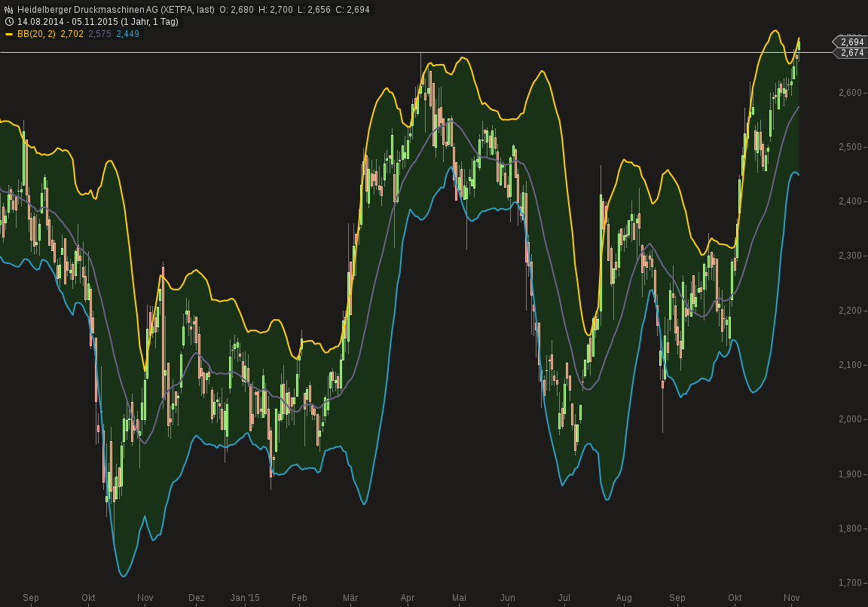Click the yellow BB indicator line swatch

[9, 34]
